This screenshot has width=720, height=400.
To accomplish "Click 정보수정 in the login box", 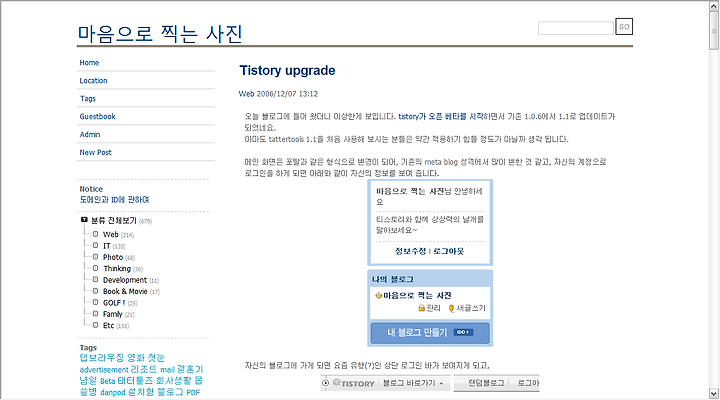I will 411,251.
